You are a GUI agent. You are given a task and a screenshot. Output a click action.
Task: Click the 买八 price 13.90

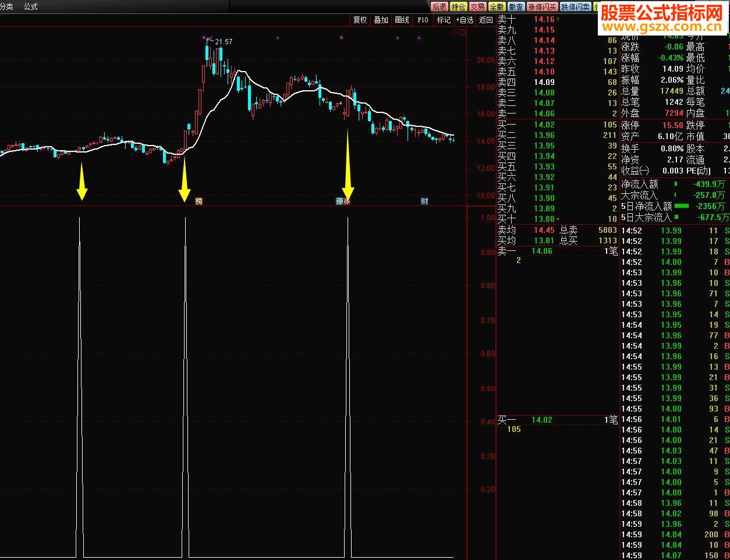(544, 198)
